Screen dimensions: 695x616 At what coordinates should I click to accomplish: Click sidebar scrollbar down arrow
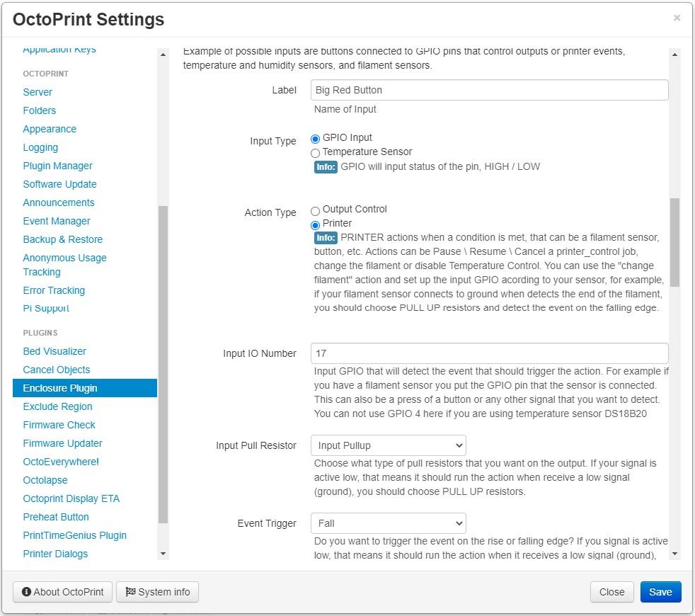[163, 554]
